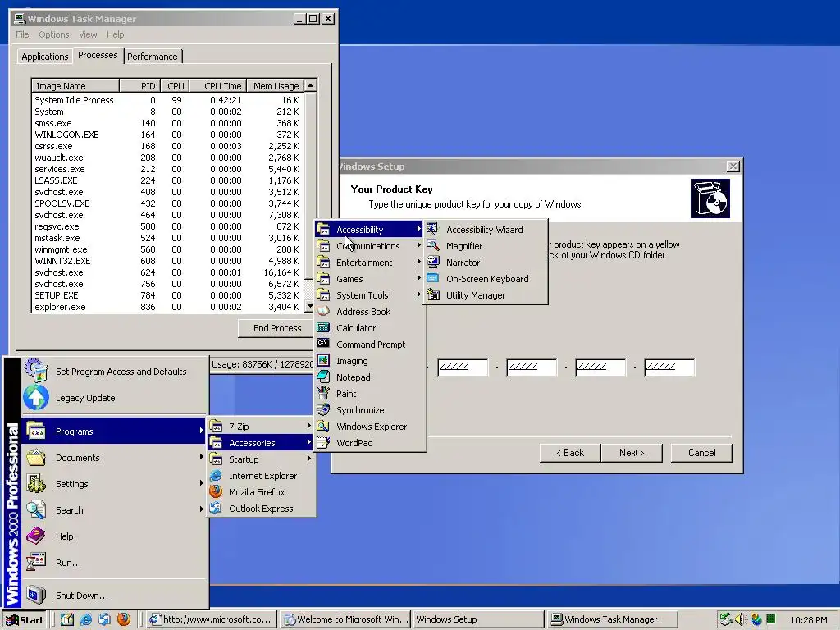Click Back in Windows Setup
840x630 pixels.
coord(570,453)
